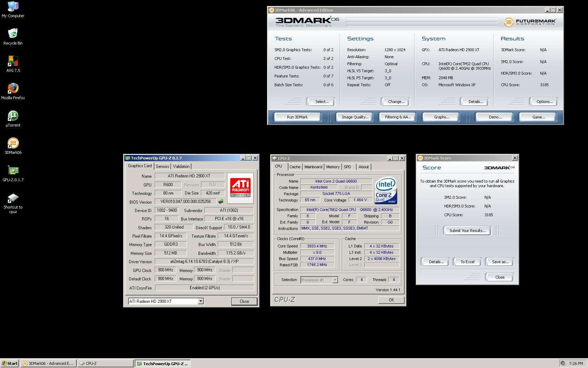
Task: Activate 3DMark06 taskbar button
Action: click(48, 363)
